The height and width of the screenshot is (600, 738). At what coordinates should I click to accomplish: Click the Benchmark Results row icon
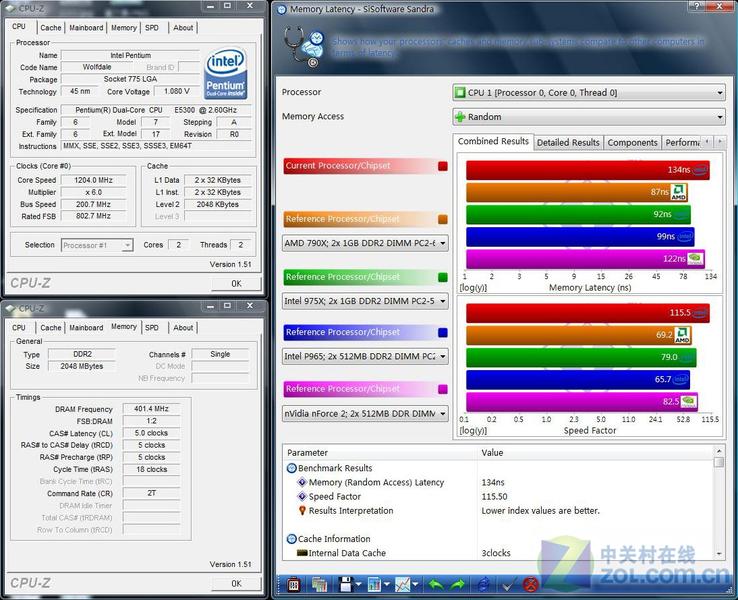(x=291, y=468)
